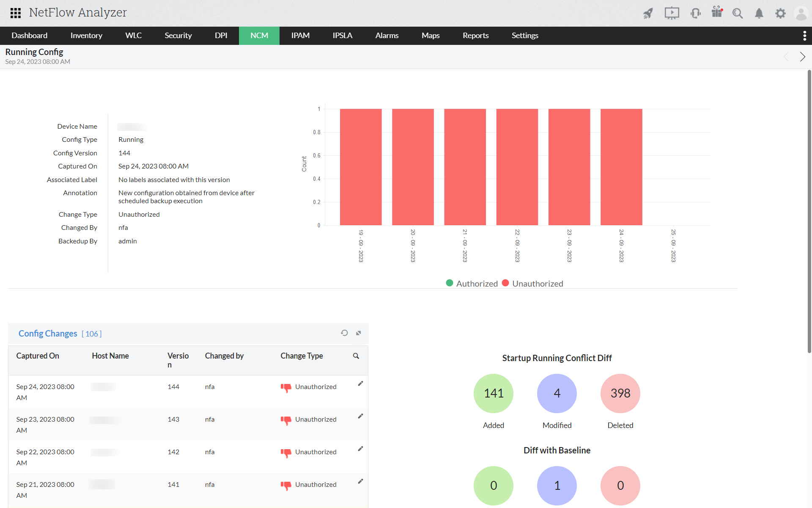Viewport: 812px width, 508px height.
Task: Click the bell notifications icon
Action: click(759, 14)
